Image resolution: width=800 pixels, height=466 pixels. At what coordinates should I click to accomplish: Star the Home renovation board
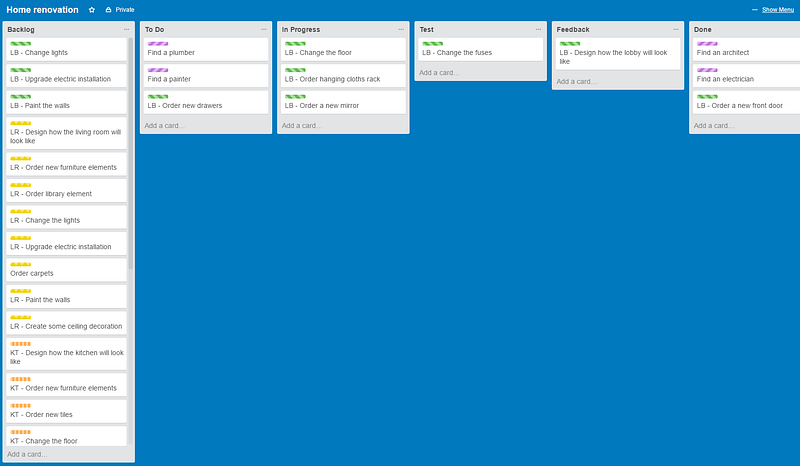point(92,10)
